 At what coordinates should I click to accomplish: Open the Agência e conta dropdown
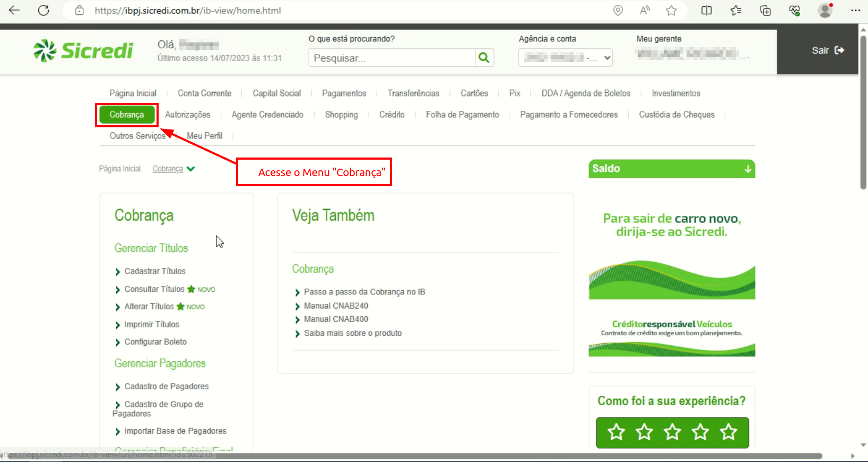565,57
